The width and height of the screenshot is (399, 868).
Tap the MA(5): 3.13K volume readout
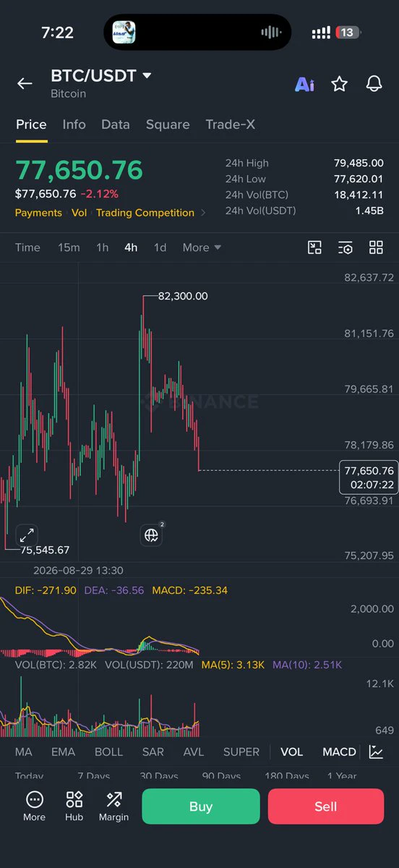[233, 664]
